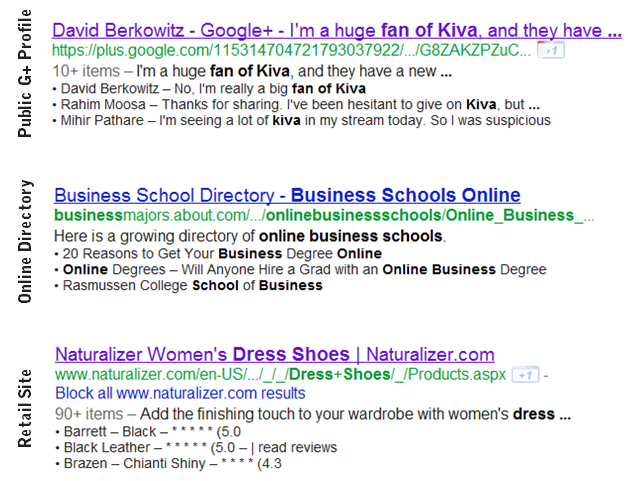Click the www.naturalizer.com green URL
The height and width of the screenshot is (481, 628).
[x=281, y=374]
